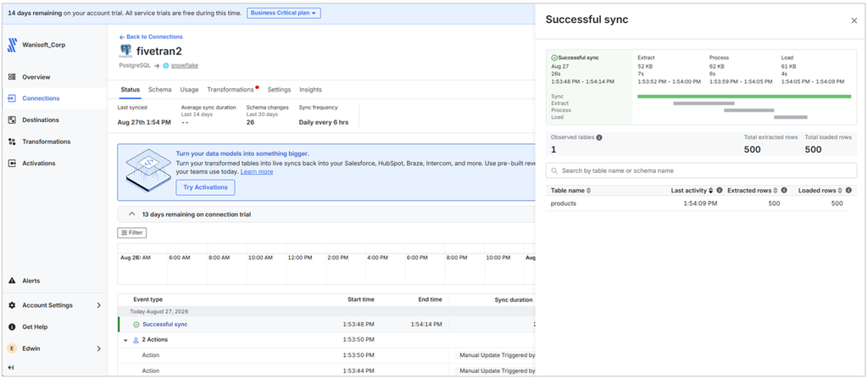Click the search magnifier icon

pos(554,170)
